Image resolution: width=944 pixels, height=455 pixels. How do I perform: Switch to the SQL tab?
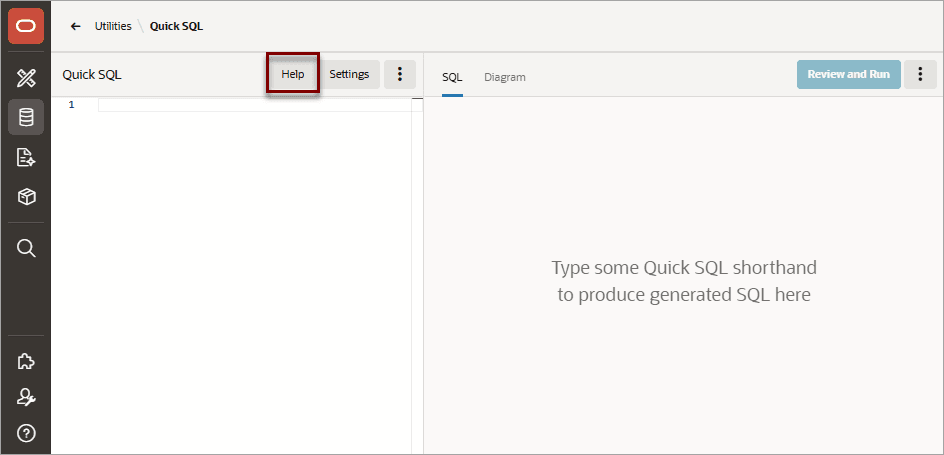(x=452, y=77)
